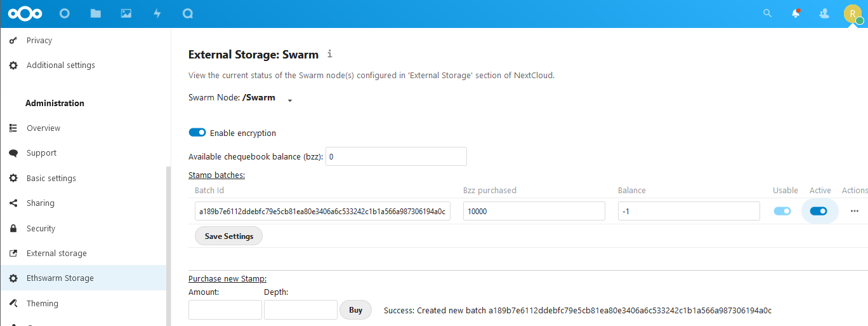Select Ethswarm Storage section

coord(83,278)
